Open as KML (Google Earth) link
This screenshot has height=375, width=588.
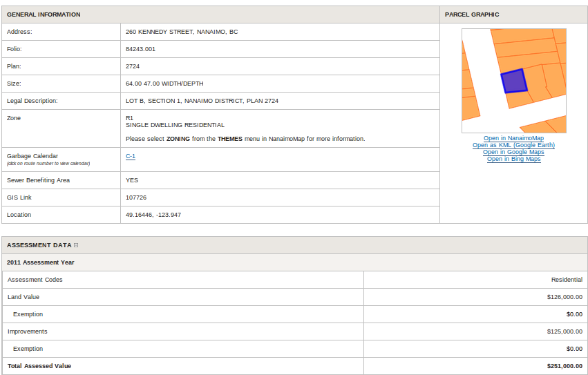click(513, 145)
